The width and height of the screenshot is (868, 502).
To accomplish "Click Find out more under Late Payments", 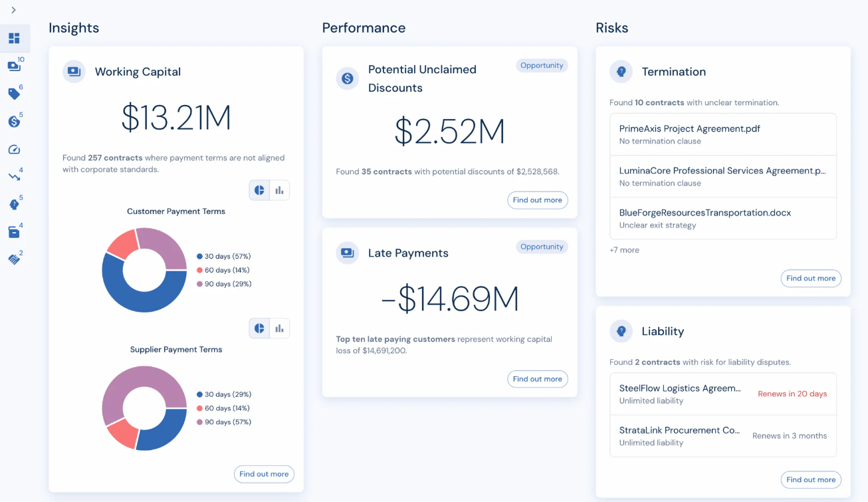I will [537, 379].
